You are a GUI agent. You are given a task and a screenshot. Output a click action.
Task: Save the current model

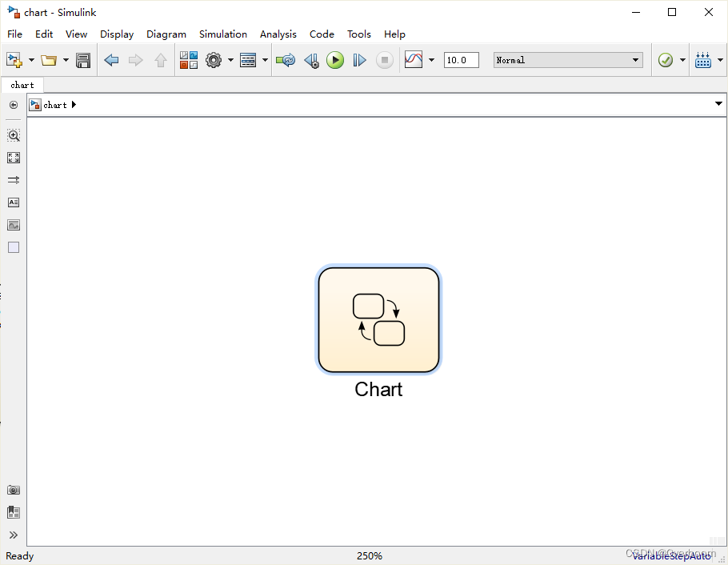pyautogui.click(x=83, y=59)
